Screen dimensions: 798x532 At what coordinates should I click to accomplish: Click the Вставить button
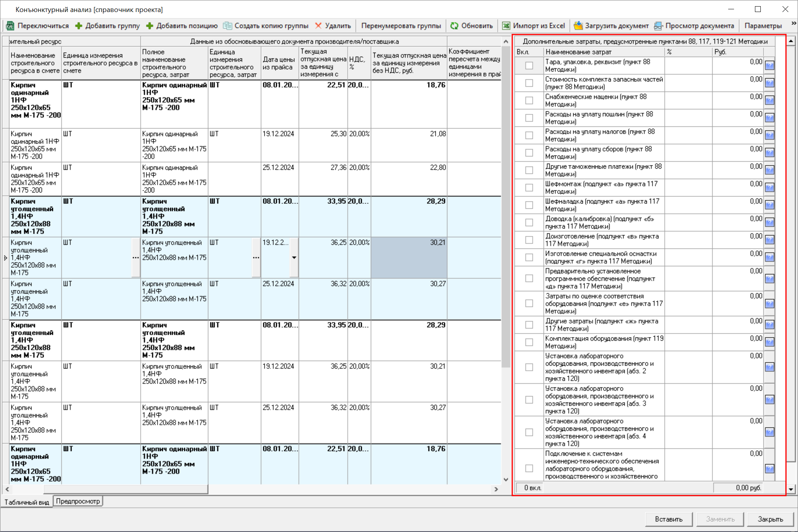[668, 519]
